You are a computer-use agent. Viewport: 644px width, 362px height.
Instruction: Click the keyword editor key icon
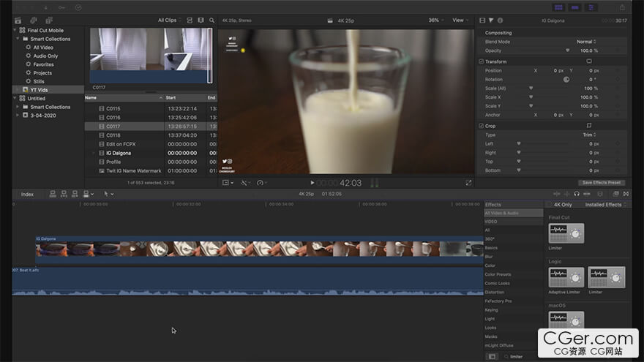[x=61, y=7]
